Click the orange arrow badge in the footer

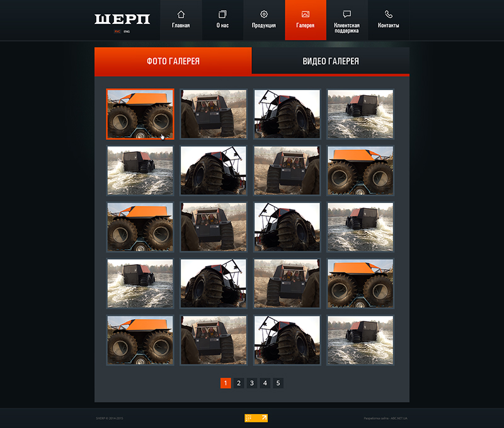click(256, 418)
